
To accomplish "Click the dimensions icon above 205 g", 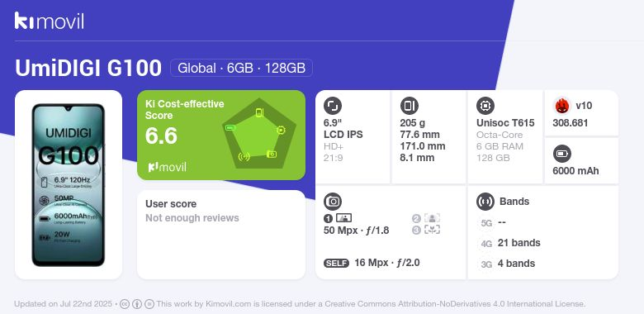I will [409, 106].
